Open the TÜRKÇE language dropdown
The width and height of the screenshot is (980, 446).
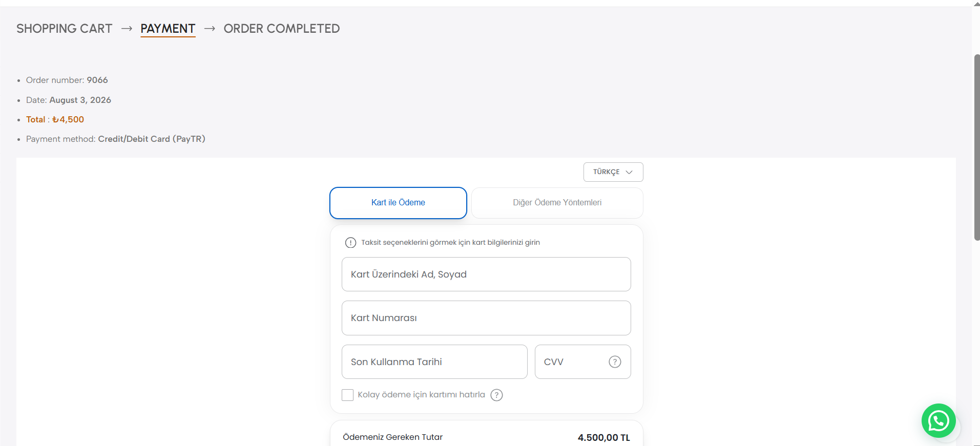[x=613, y=172]
